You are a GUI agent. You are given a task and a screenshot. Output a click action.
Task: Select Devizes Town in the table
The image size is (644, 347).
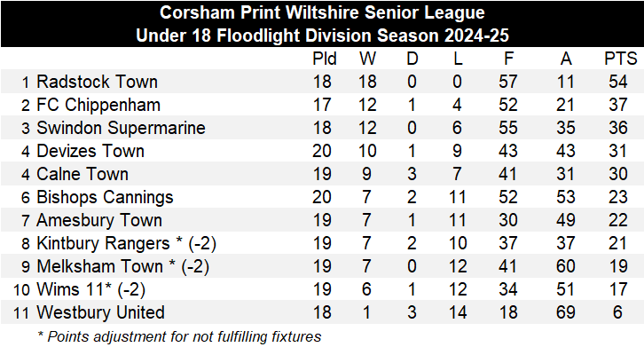coord(90,151)
